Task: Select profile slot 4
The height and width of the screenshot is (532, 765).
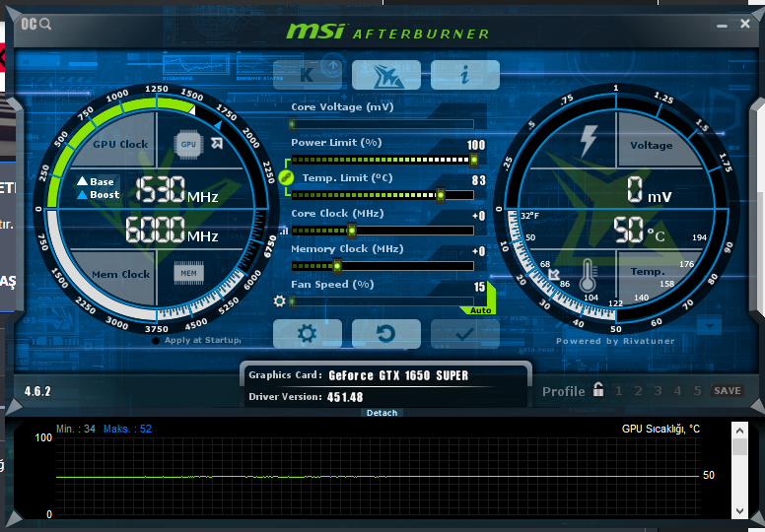Action: pyautogui.click(x=677, y=390)
